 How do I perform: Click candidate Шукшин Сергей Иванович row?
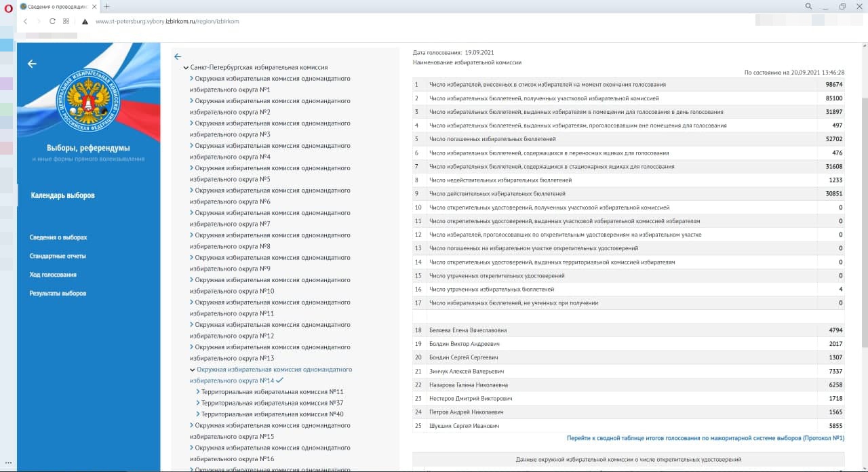[629, 426]
